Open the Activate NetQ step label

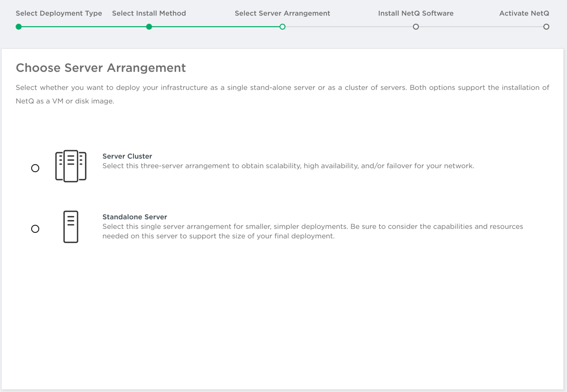[x=524, y=14]
